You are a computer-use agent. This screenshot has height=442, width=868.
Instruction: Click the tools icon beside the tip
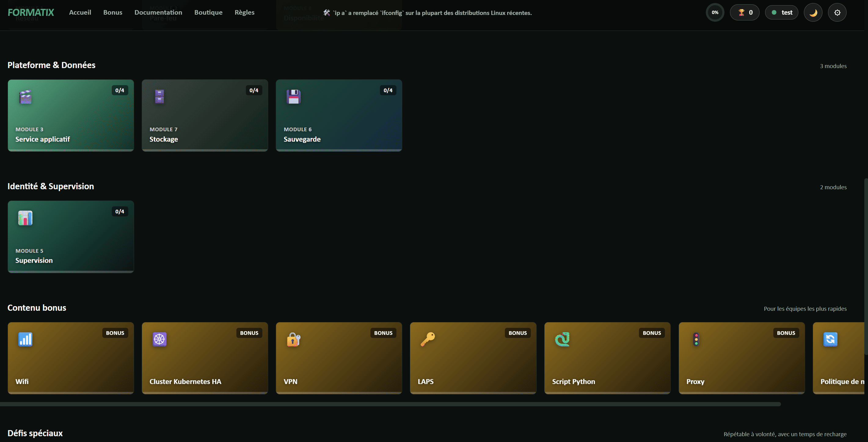click(327, 13)
